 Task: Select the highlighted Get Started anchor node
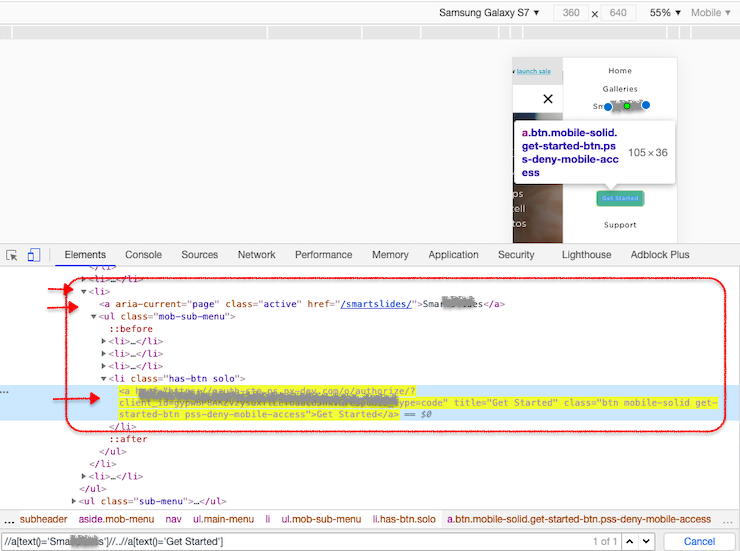[x=418, y=403]
